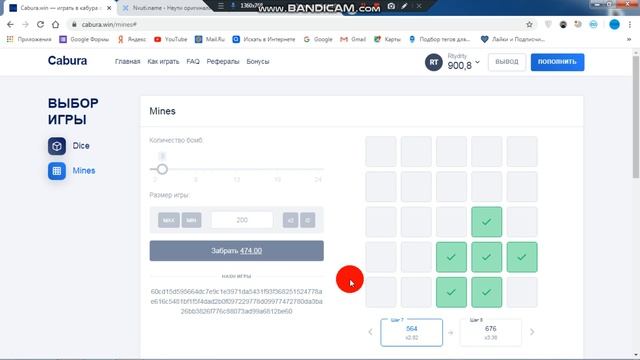Click the ПОПОЛНИТЬ deposit button
640x360 pixels.
[557, 62]
